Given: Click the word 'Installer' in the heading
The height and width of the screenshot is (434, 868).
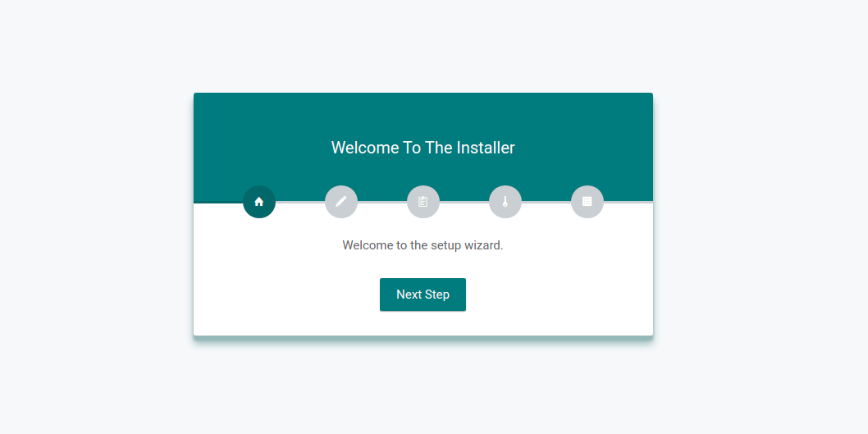Looking at the screenshot, I should coord(486,148).
